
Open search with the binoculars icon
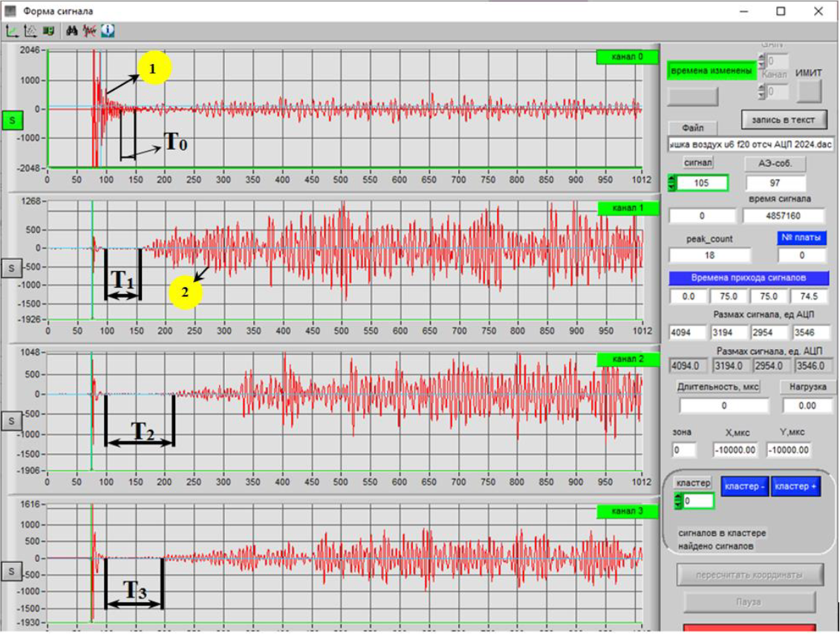[72, 31]
